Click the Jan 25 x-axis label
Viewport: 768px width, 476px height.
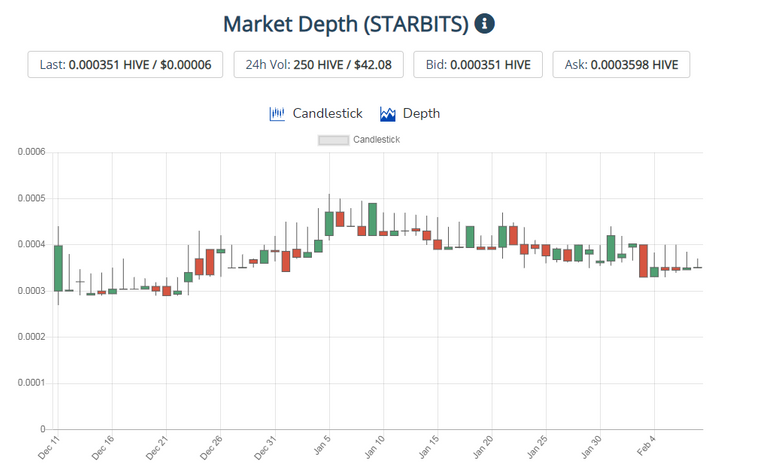537,447
